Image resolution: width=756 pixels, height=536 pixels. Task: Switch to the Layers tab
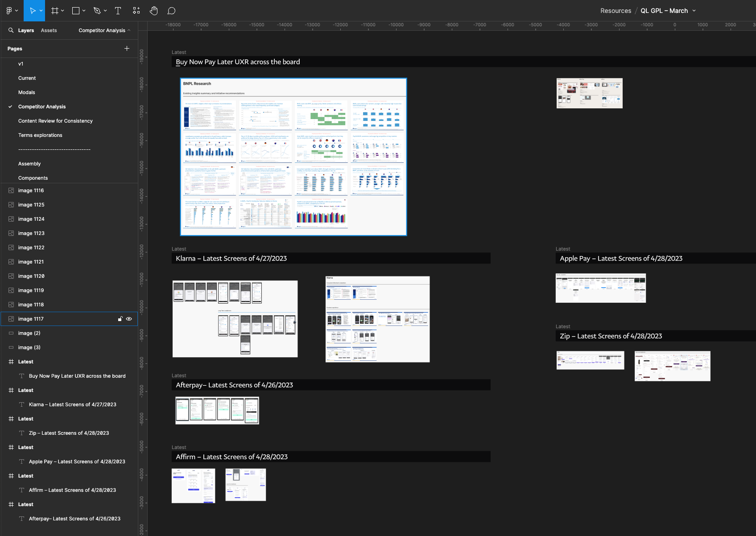pos(26,30)
